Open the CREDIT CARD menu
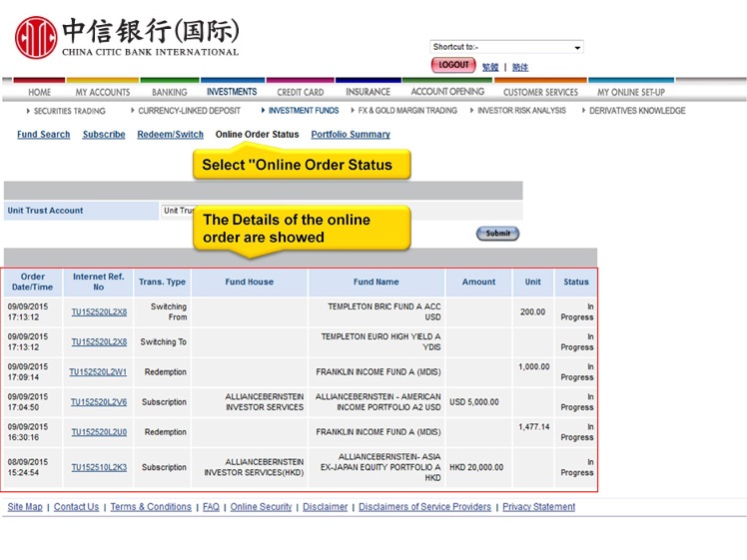The image size is (747, 560). point(301,92)
